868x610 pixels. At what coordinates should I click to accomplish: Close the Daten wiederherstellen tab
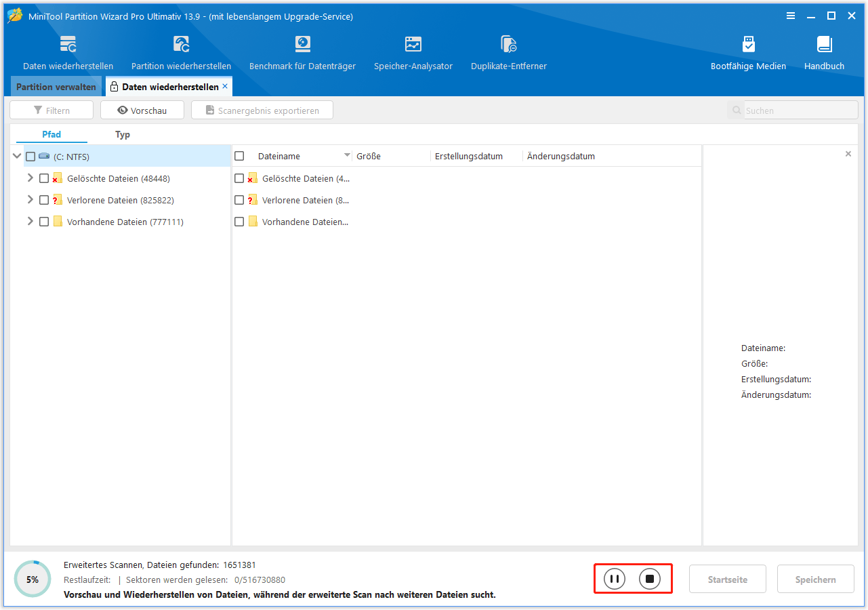(x=225, y=87)
